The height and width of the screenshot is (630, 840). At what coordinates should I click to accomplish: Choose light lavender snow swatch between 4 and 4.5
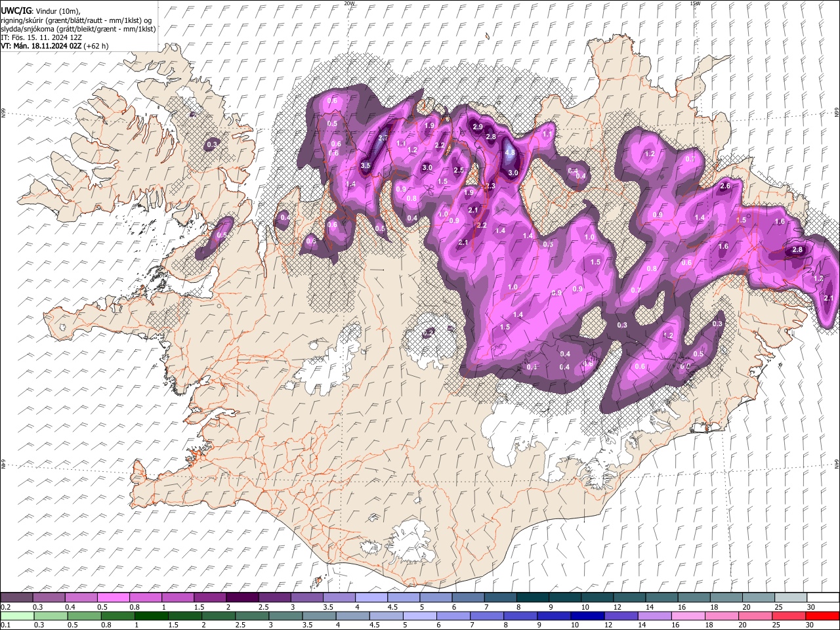371,597
